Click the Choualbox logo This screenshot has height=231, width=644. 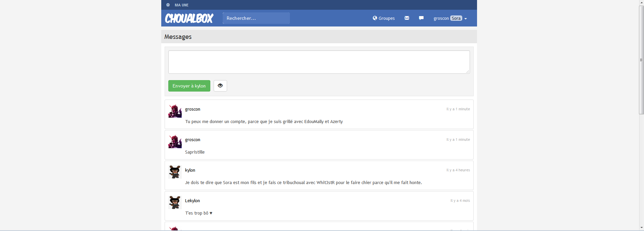(x=189, y=18)
